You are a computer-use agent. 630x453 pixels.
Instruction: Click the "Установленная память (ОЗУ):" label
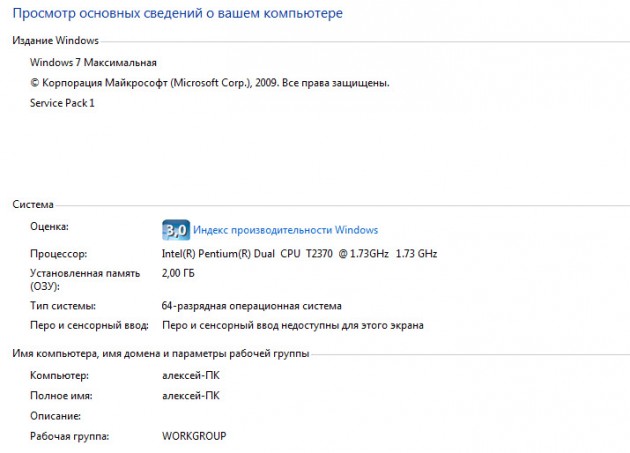pyautogui.click(x=75, y=279)
